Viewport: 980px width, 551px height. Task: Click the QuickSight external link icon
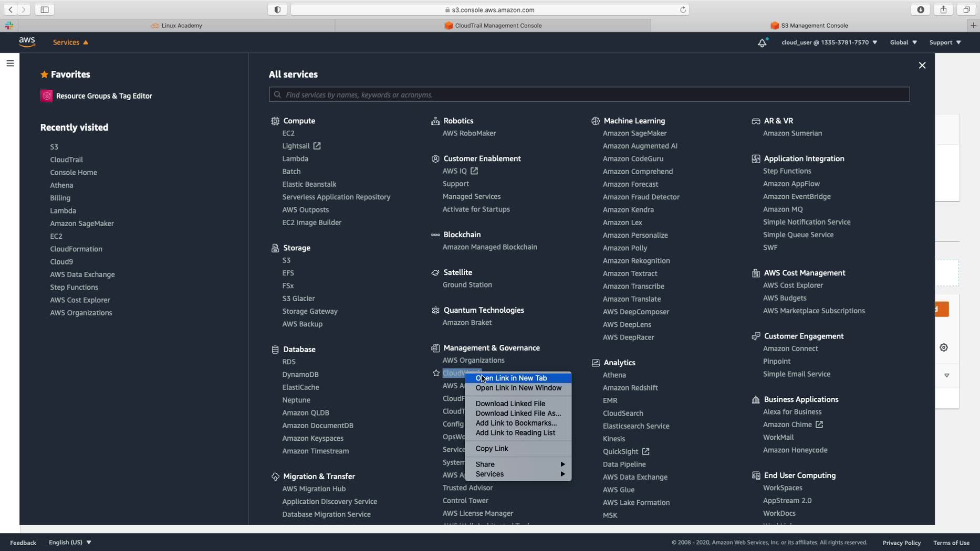[x=646, y=451]
